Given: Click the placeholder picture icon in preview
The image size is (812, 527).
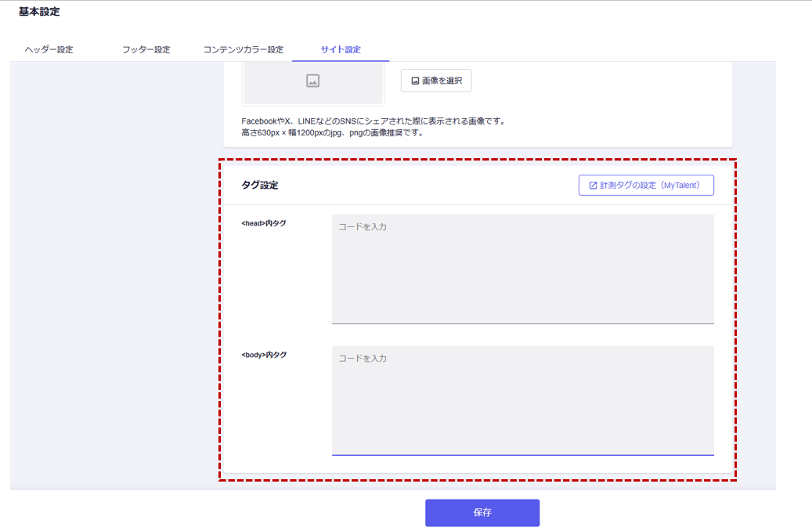Looking at the screenshot, I should [312, 81].
